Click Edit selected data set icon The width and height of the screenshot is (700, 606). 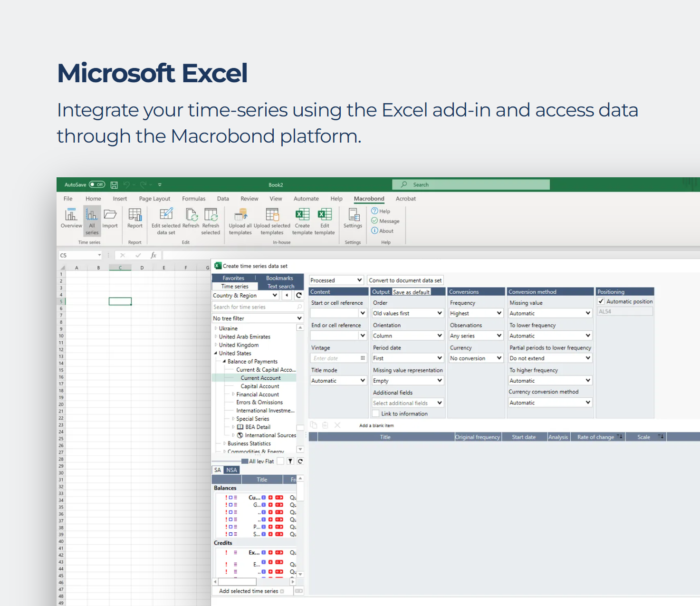[x=166, y=221]
